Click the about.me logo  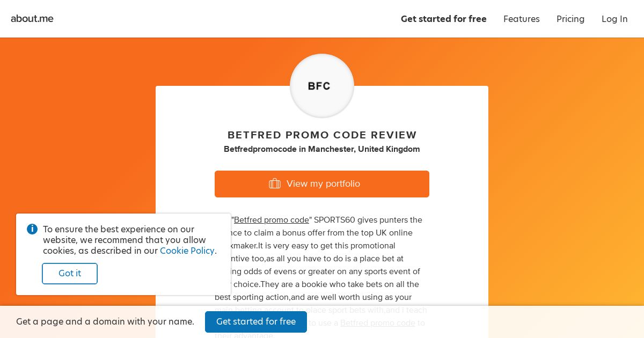pyautogui.click(x=32, y=19)
